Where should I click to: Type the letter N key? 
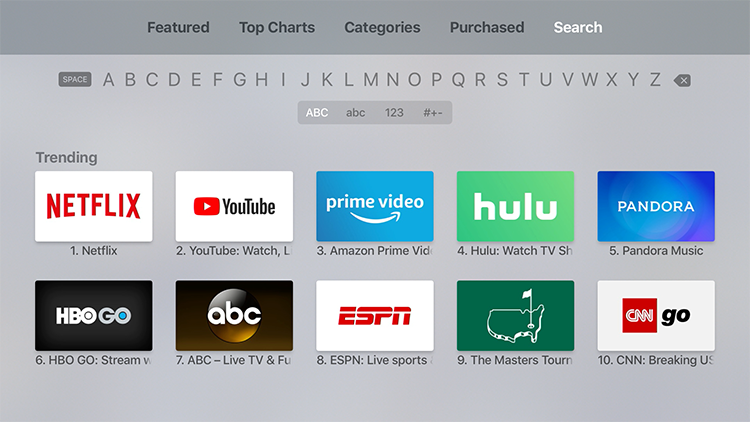coord(392,80)
